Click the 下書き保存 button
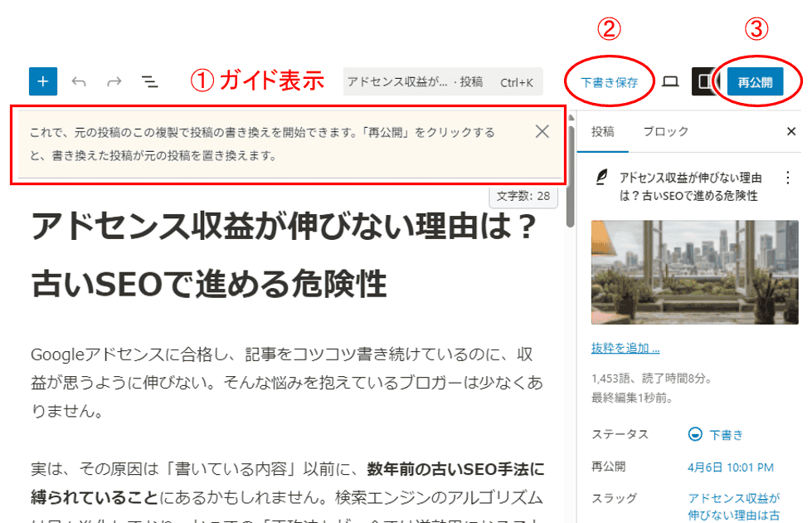 609,83
